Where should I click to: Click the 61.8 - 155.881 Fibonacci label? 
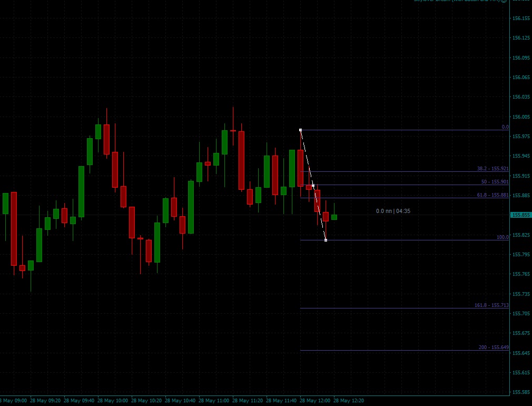(x=492, y=195)
